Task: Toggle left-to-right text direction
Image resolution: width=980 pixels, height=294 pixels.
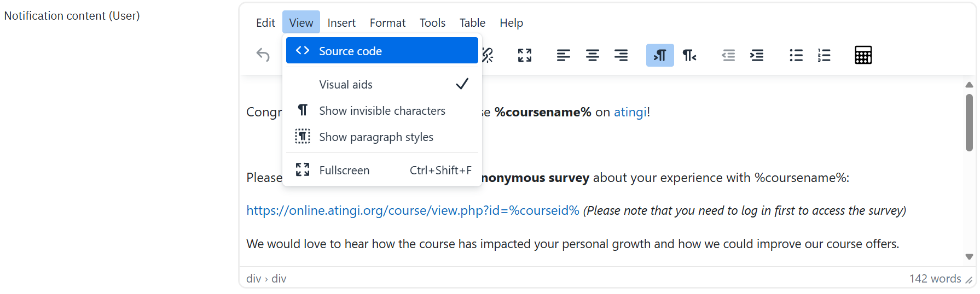Action: tap(660, 55)
